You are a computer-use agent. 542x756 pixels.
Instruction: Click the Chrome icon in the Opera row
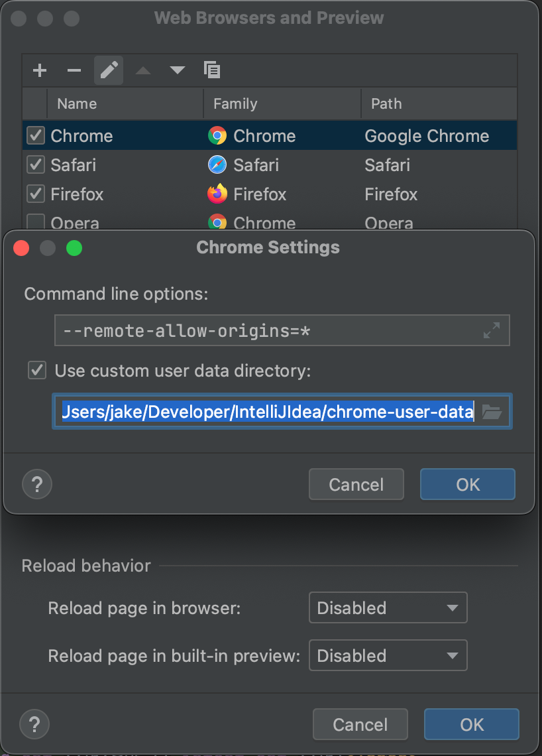click(217, 221)
